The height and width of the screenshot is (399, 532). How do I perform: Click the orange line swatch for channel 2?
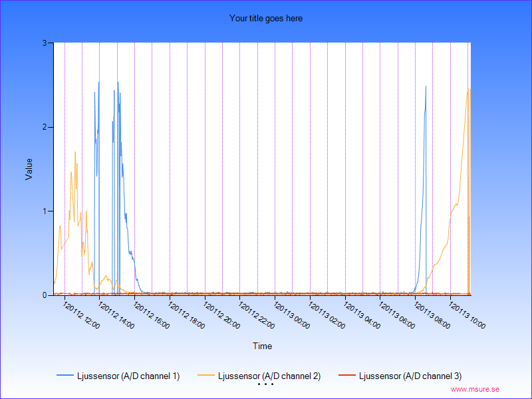206,376
